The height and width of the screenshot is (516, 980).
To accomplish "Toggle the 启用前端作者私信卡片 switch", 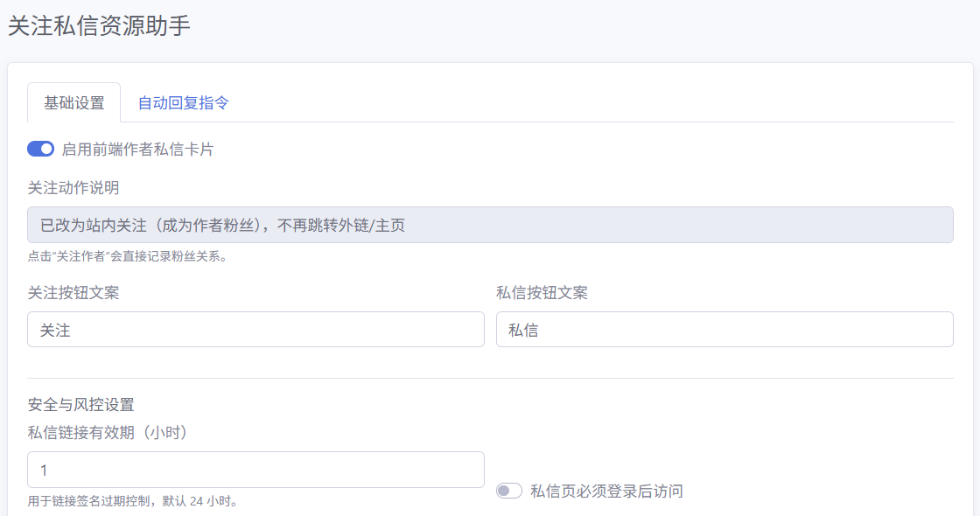I will tap(41, 149).
